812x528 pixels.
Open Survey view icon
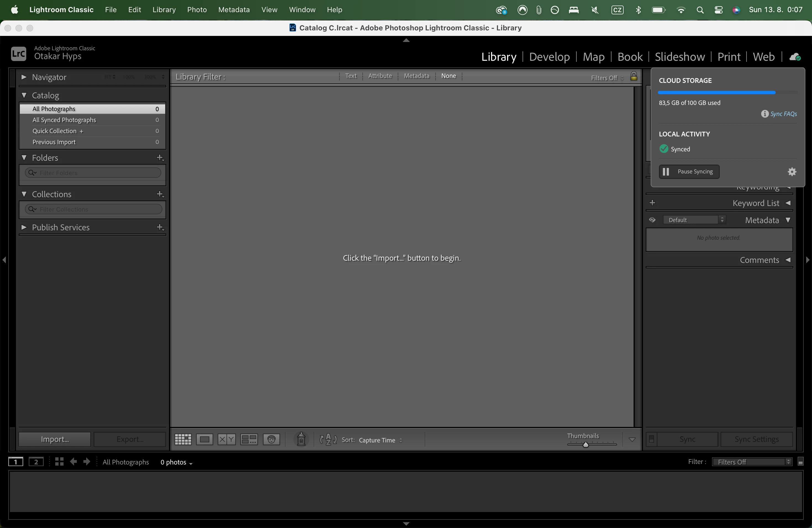pyautogui.click(x=249, y=439)
